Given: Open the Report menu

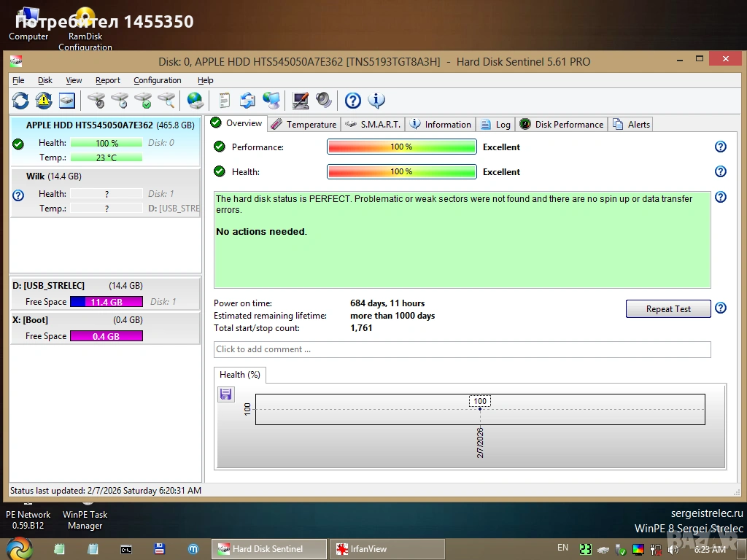Looking at the screenshot, I should coord(107,80).
